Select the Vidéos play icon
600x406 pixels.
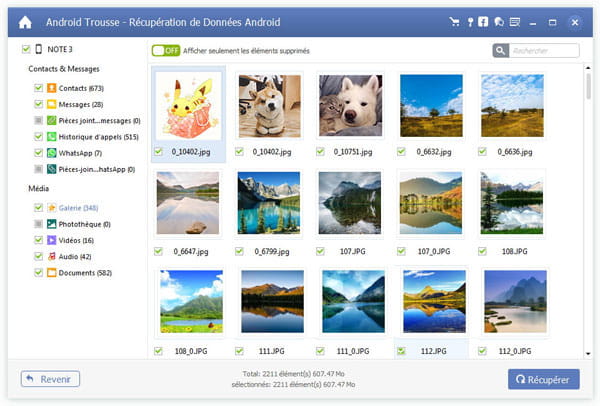click(x=51, y=240)
